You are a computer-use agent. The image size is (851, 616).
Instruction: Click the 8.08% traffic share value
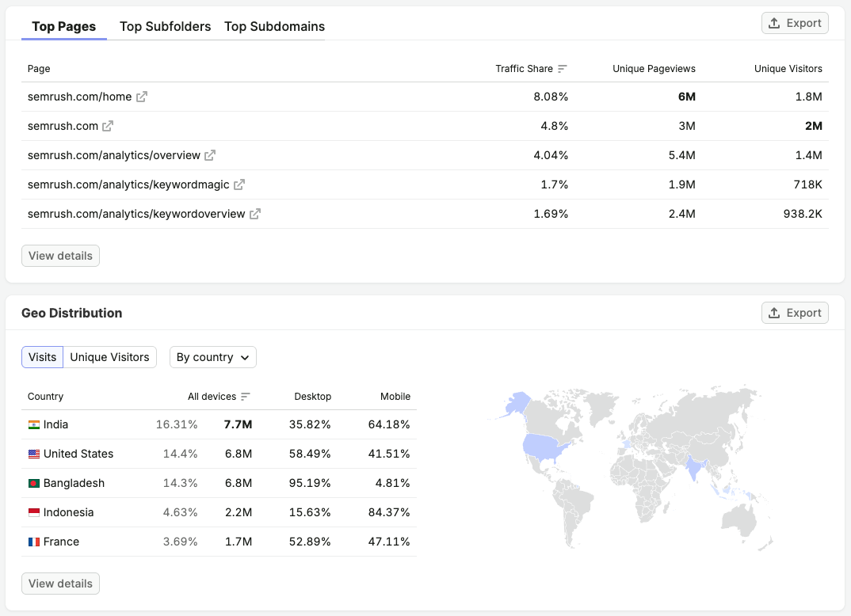pyautogui.click(x=551, y=97)
